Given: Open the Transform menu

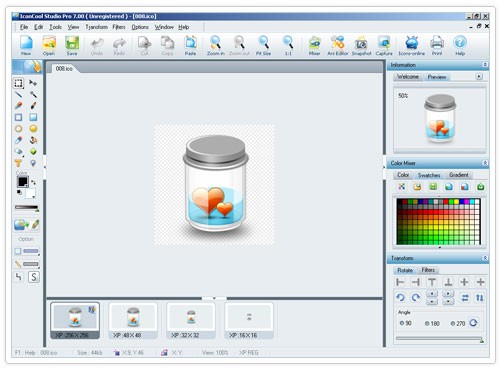Looking at the screenshot, I should (x=96, y=27).
